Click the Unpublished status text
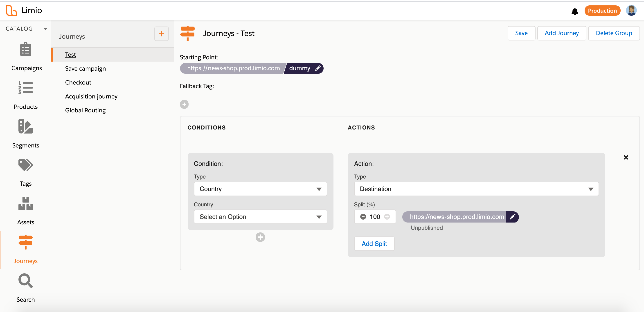Screen dimensions: 644x312 point(426,228)
